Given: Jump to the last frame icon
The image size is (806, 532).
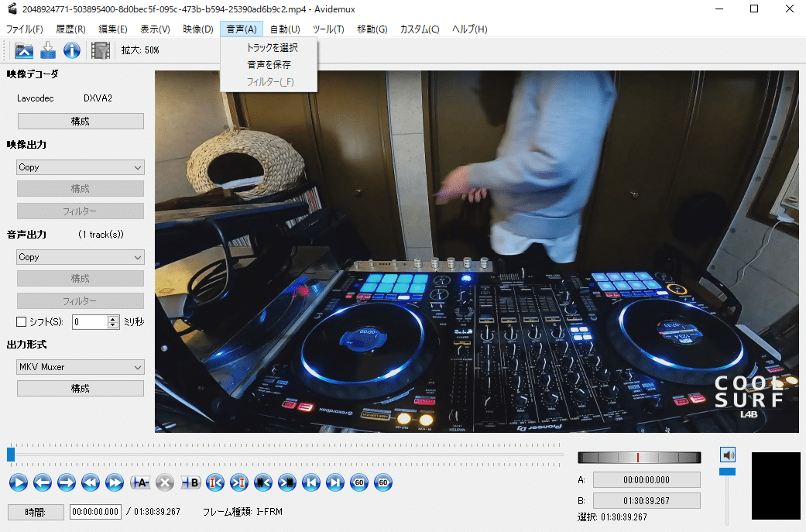Looking at the screenshot, I should point(334,482).
